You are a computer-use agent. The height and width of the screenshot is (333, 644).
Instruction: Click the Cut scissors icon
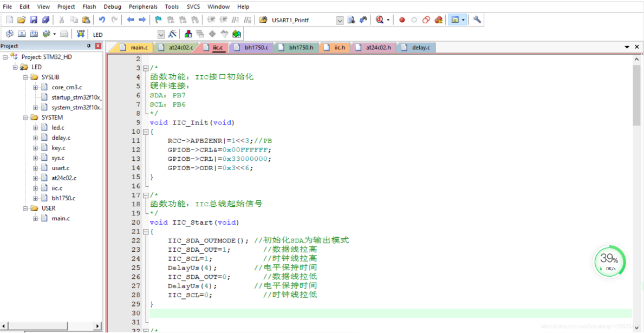(62, 19)
